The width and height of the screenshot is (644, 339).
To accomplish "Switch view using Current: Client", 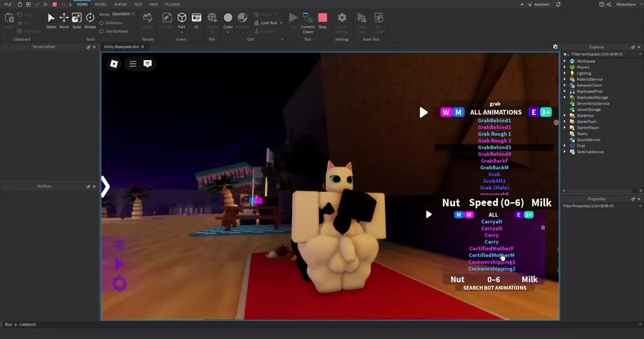I will (x=308, y=21).
